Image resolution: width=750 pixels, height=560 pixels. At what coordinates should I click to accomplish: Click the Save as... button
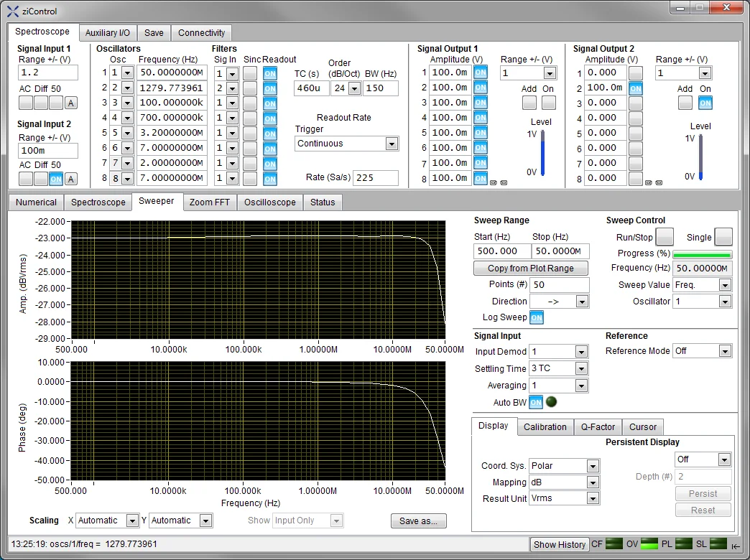[419, 521]
